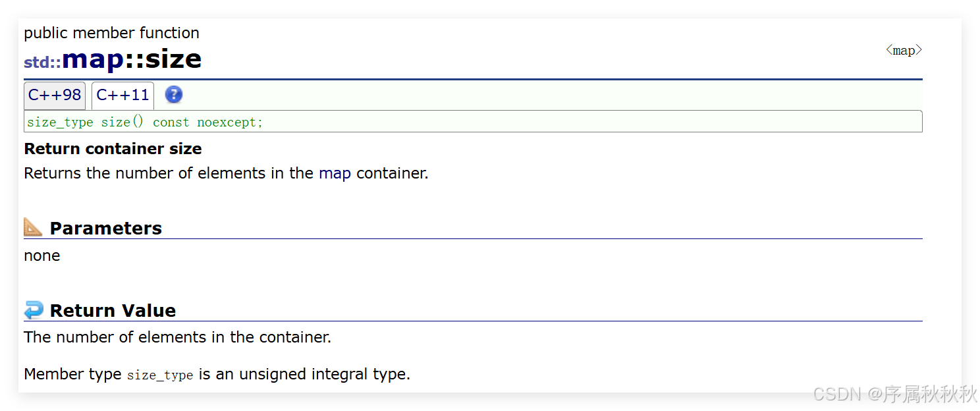Screen dimensions: 980x411
Task: Click the "Return container size" heading
Action: pos(113,149)
